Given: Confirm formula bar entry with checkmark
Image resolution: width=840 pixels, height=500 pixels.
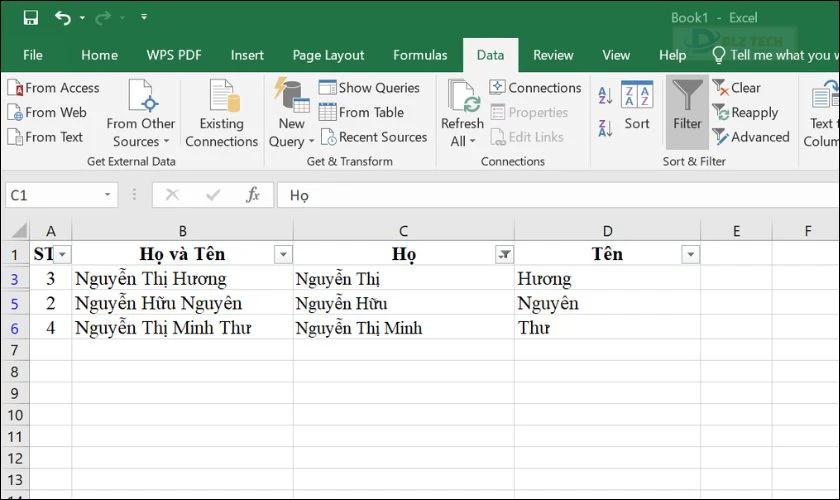Looking at the screenshot, I should pos(213,195).
